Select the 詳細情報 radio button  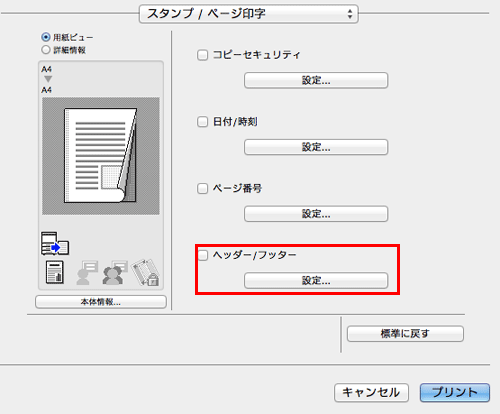(x=46, y=50)
